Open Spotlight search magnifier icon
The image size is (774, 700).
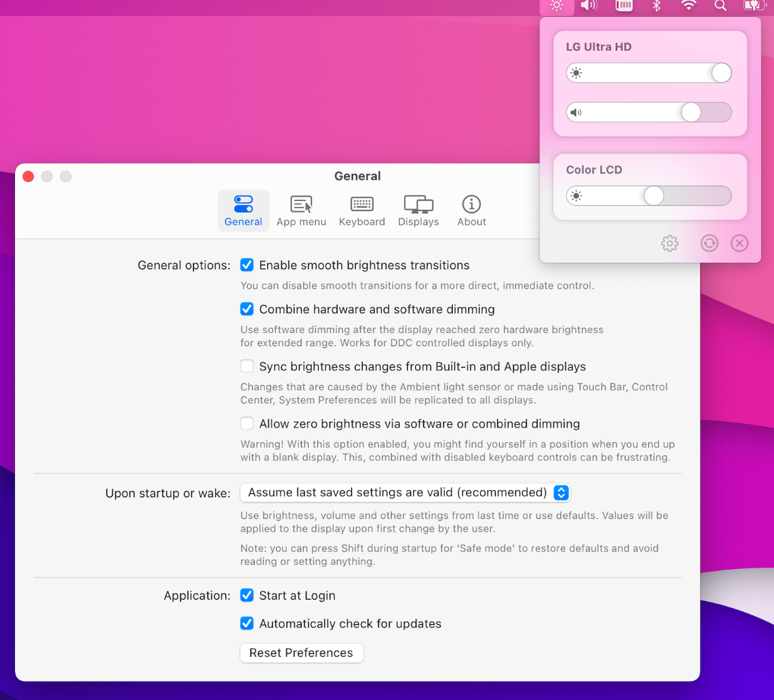coord(720,6)
